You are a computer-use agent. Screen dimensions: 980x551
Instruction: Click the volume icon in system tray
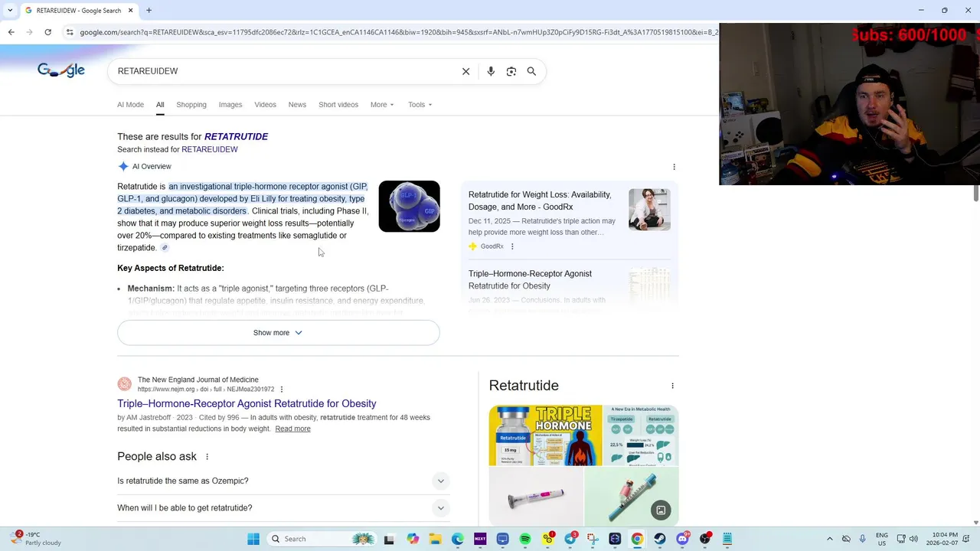pyautogui.click(x=913, y=539)
